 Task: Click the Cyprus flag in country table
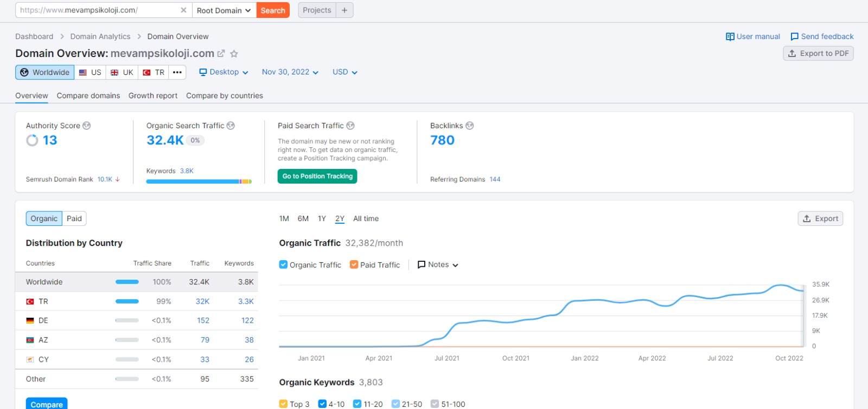30,360
